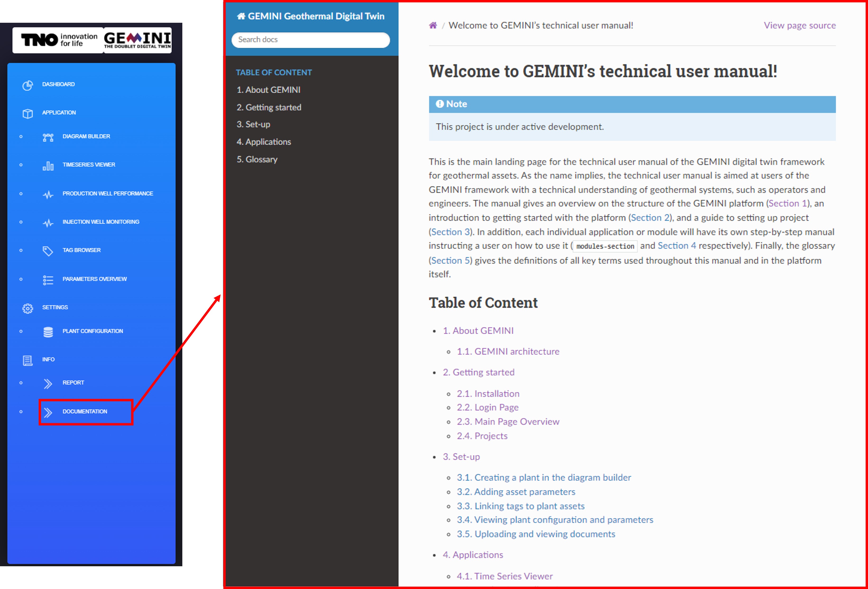Open Injection Well Monitoring menu item
The width and height of the screenshot is (868, 589).
pos(101,222)
